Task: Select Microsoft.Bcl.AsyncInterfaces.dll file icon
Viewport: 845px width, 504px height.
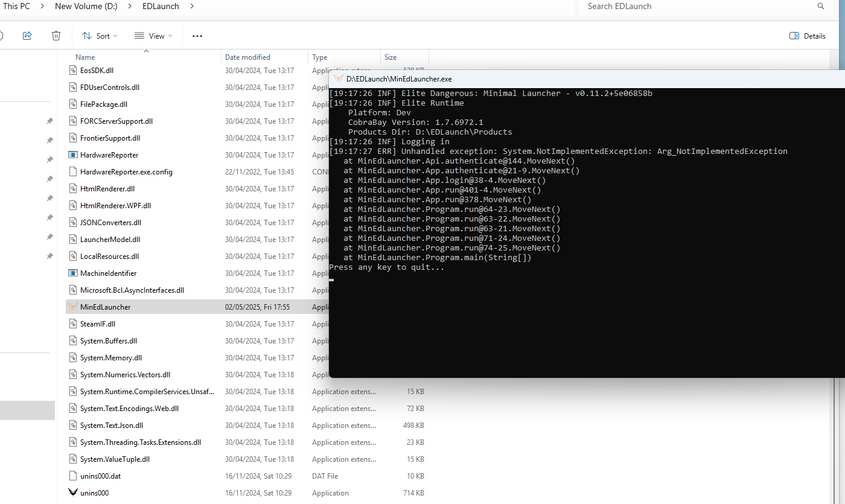Action: [73, 290]
